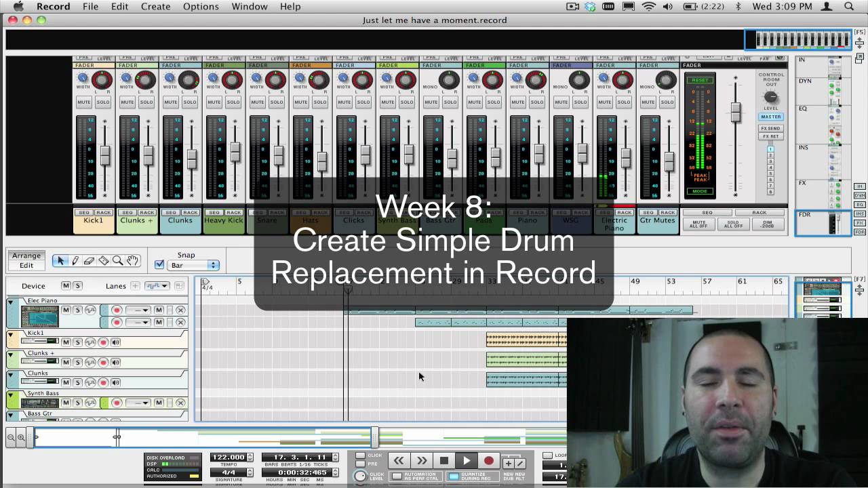
Task: Open the Lanes automation dropdown
Action: 157,286
